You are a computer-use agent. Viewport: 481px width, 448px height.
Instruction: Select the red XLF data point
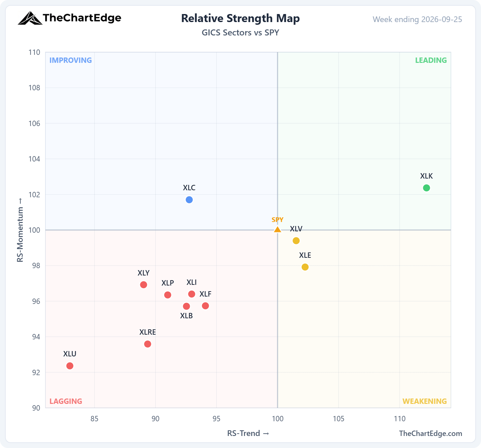pyautogui.click(x=205, y=306)
